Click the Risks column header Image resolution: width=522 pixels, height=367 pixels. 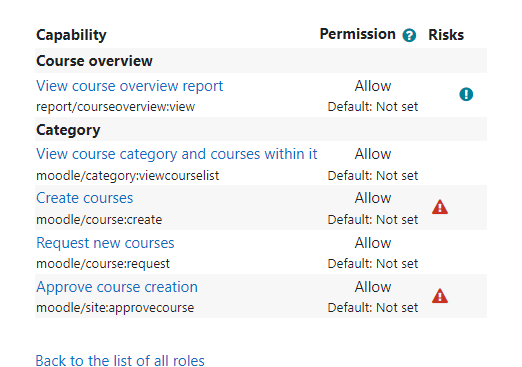(x=446, y=35)
